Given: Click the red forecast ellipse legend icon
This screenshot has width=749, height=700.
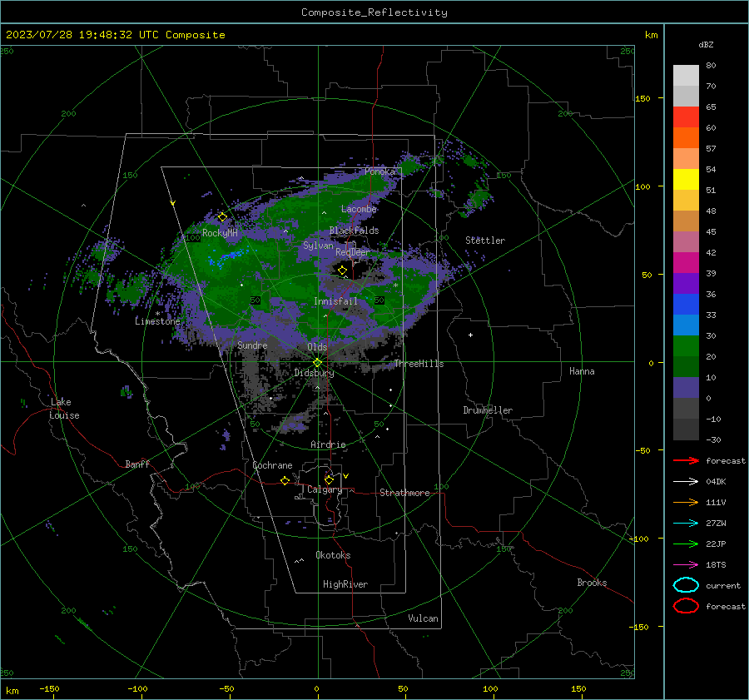Looking at the screenshot, I should click(686, 606).
